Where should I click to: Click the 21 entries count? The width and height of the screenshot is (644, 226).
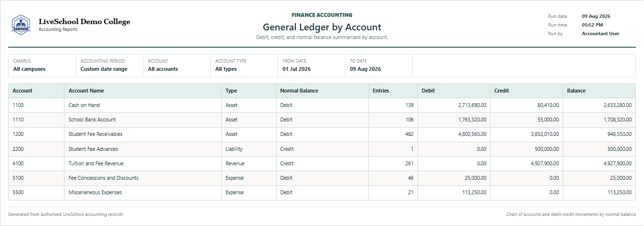(x=411, y=192)
